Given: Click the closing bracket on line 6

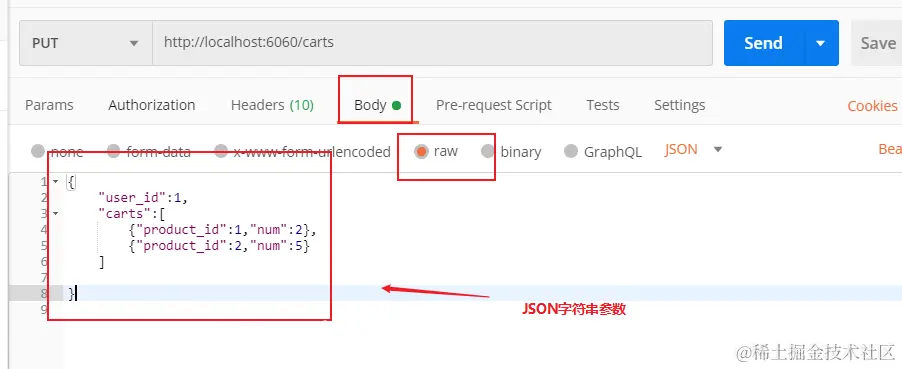Looking at the screenshot, I should coord(102,262).
